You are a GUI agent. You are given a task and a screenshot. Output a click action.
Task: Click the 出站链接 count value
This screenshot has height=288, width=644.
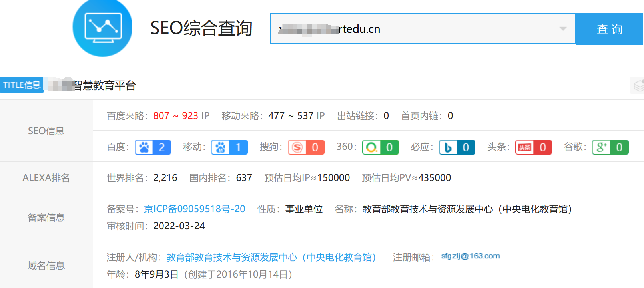point(386,116)
